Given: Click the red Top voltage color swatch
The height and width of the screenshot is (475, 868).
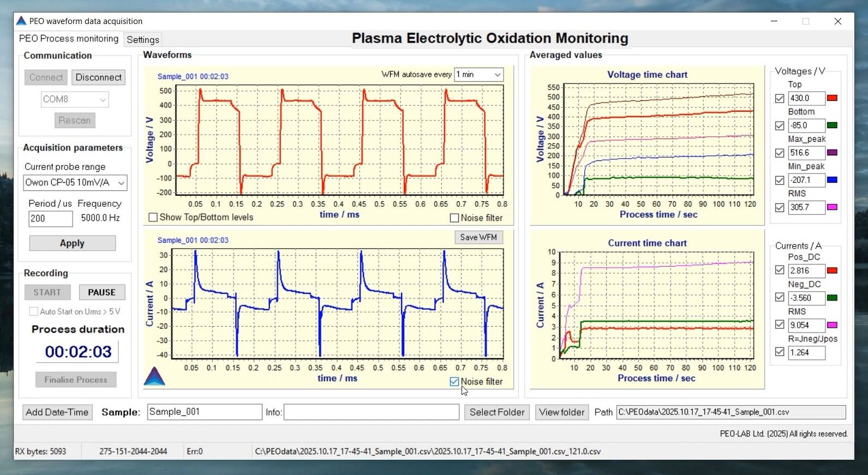Looking at the screenshot, I should click(832, 98).
